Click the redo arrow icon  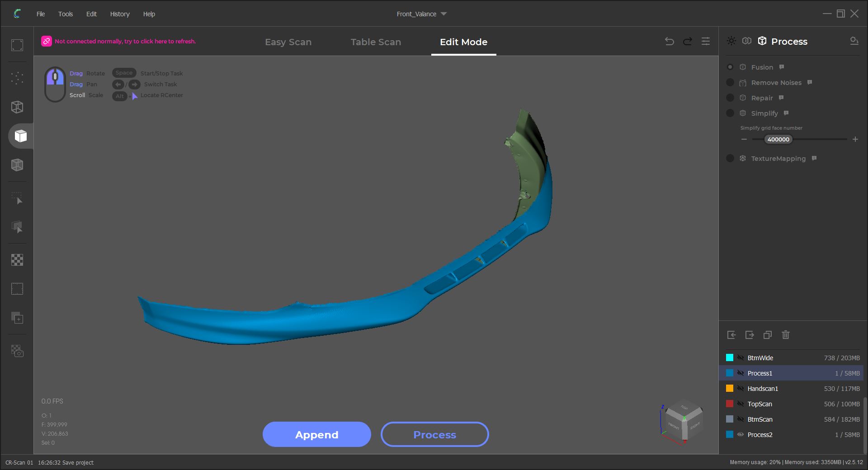(x=688, y=42)
